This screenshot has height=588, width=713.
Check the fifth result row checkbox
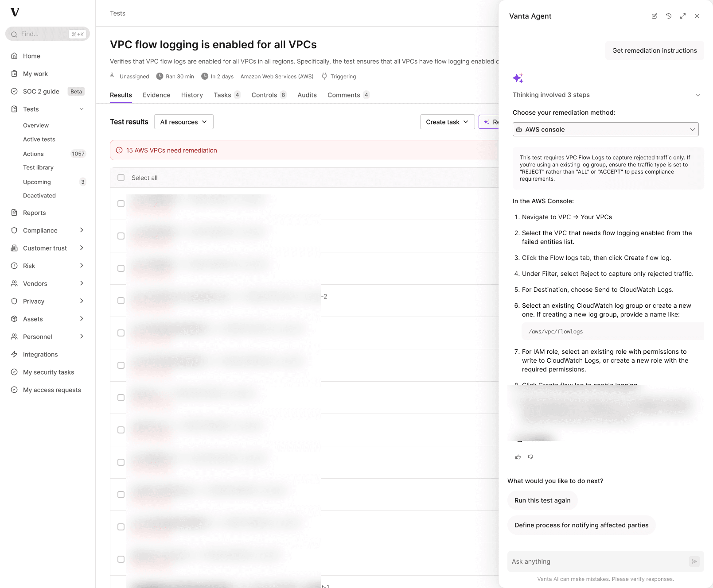click(x=121, y=333)
